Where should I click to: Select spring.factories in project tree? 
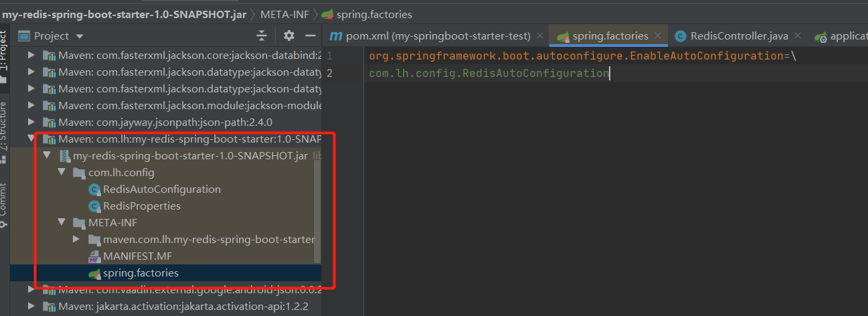pyautogui.click(x=141, y=272)
